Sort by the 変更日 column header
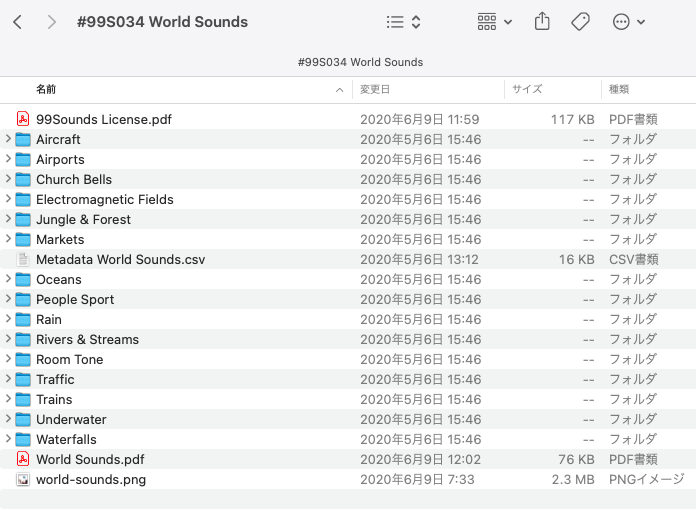Screen dimensions: 696x510 [x=375, y=89]
